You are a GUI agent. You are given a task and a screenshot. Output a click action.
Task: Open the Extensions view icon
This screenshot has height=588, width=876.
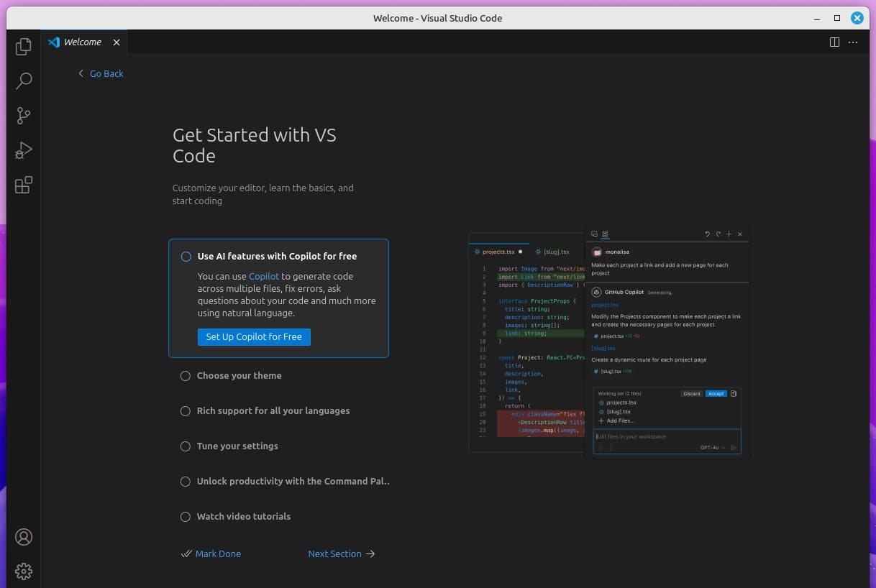coord(24,185)
